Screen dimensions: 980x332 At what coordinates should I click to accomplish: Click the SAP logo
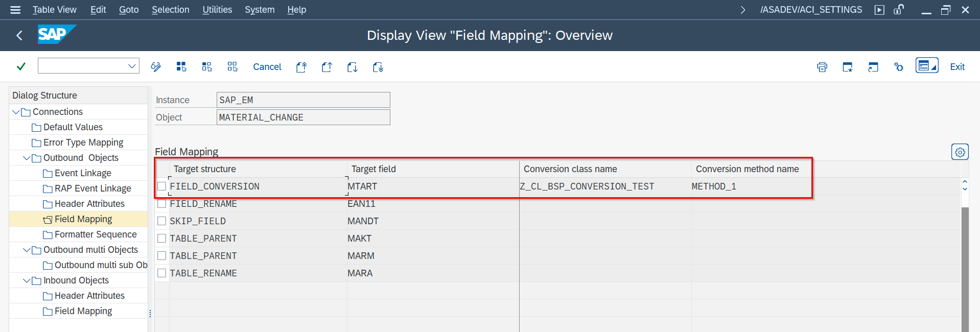[x=57, y=34]
